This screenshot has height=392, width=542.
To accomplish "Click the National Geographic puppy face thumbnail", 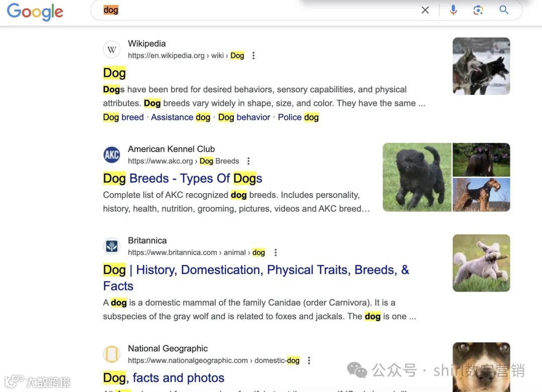I will coord(481,367).
